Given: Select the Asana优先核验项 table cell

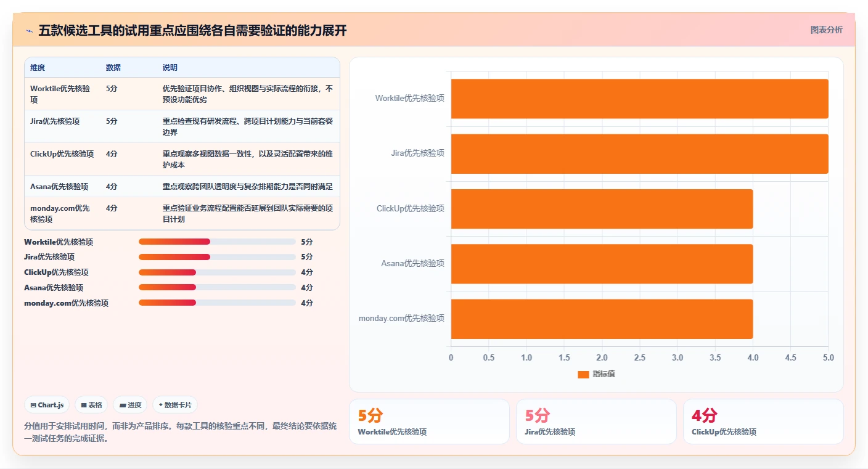Looking at the screenshot, I should [62, 186].
